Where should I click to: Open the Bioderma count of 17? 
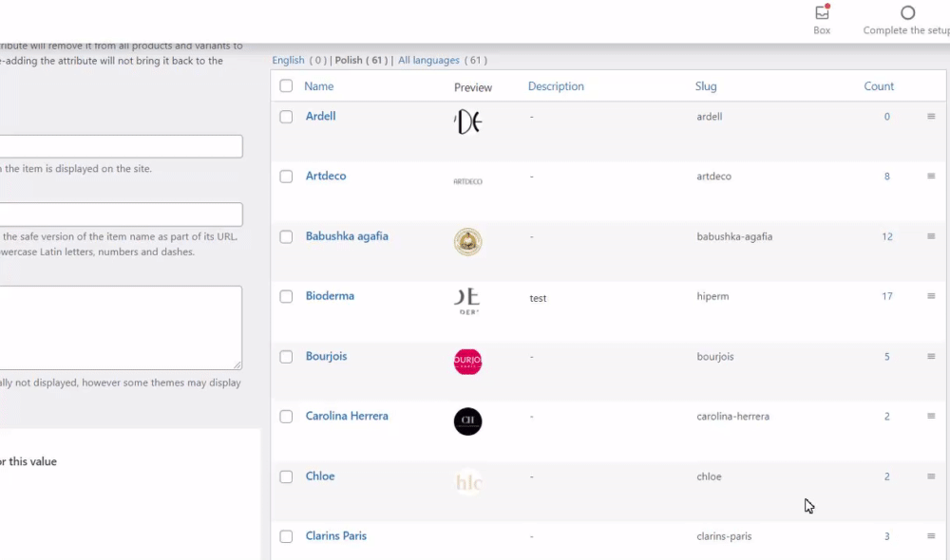(x=887, y=296)
